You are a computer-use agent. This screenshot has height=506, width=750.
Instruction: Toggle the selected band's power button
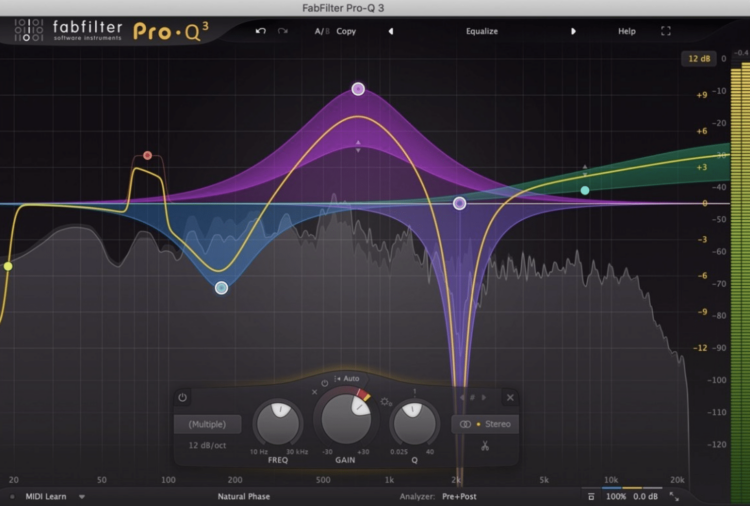pos(182,397)
